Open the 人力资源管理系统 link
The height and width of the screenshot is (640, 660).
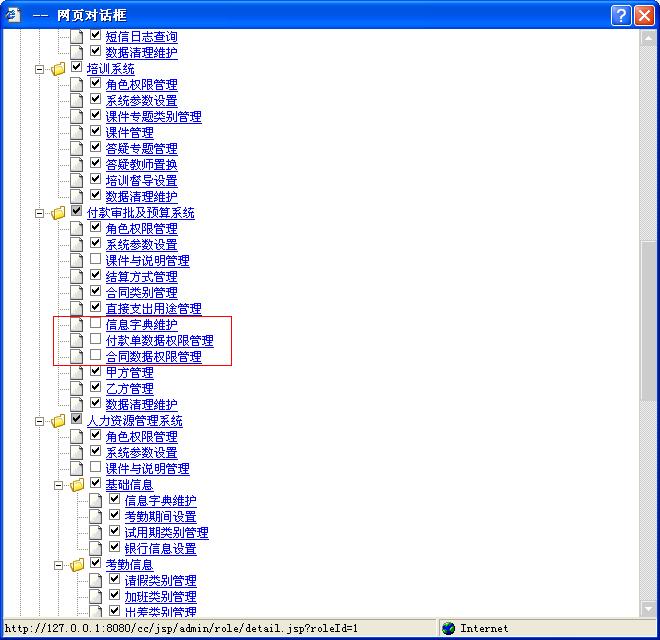[135, 421]
